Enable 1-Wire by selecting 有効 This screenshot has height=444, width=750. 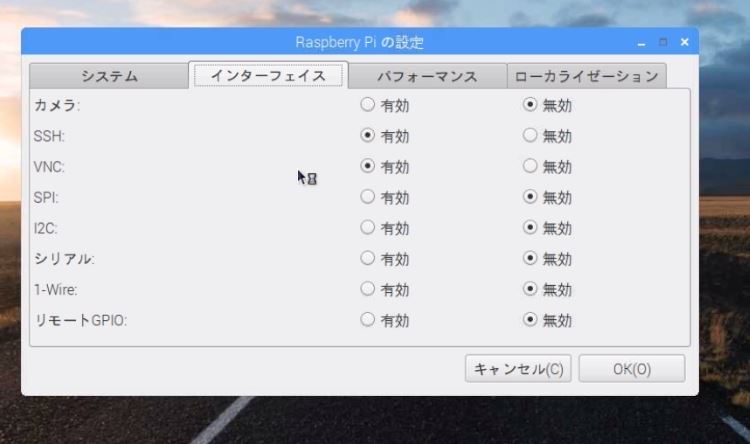(x=367, y=289)
